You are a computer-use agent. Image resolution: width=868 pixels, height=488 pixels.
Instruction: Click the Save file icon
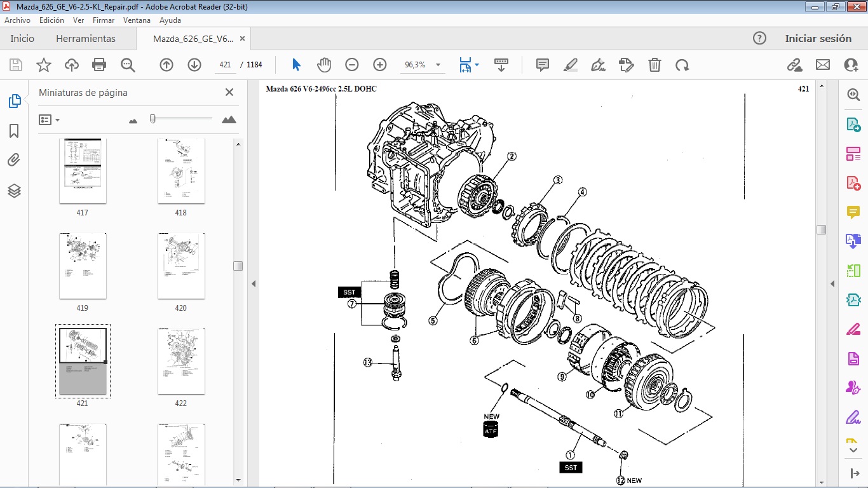pos(16,65)
